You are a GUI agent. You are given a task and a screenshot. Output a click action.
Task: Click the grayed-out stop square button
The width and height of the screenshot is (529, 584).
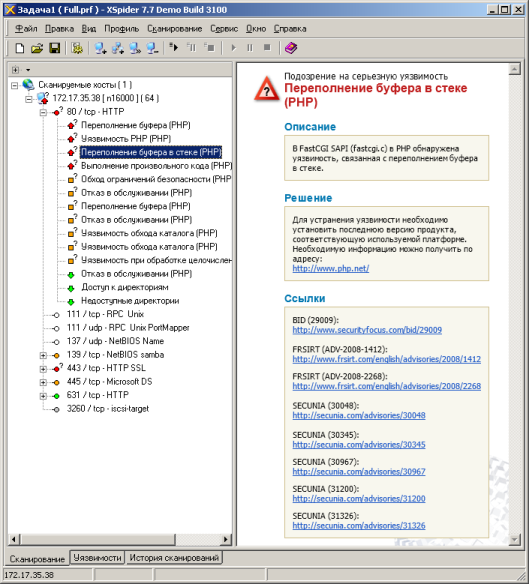(267, 48)
